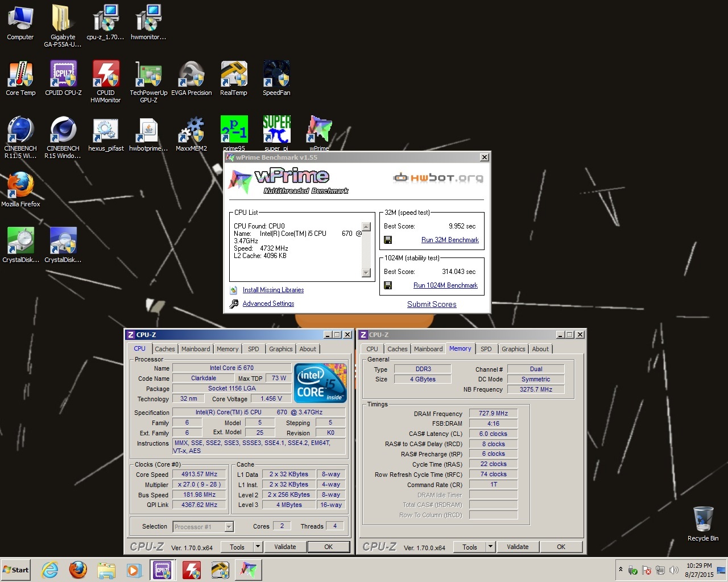Select the first CrystalDisk shortcut icon
Image resolution: width=728 pixels, height=582 pixels.
pyautogui.click(x=20, y=245)
